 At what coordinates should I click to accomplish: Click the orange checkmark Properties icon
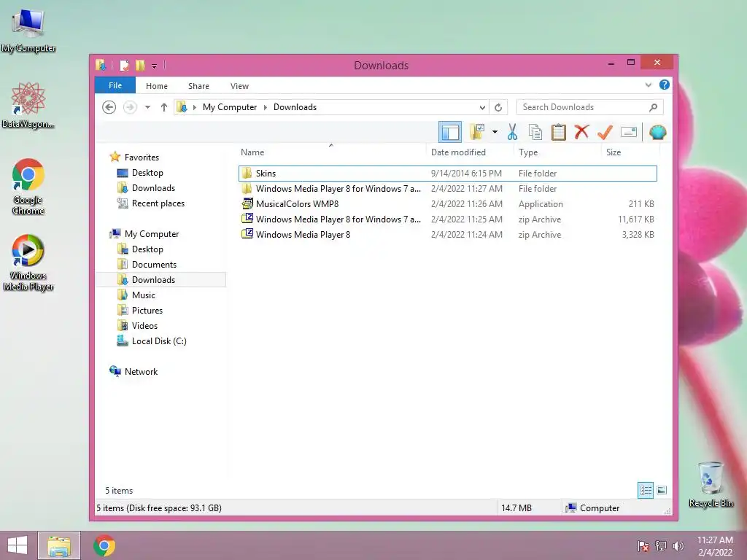tap(605, 132)
